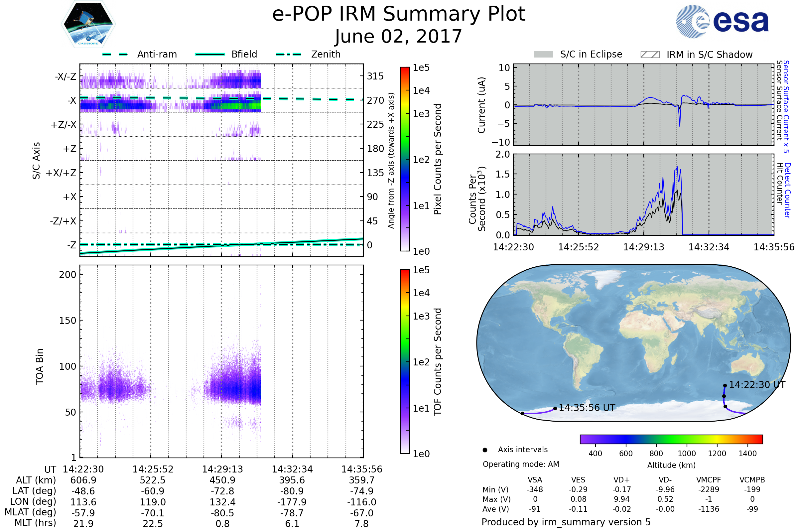Click the CASSIOPE satellite mission logo
Image resolution: width=798 pixels, height=532 pixels.
[x=88, y=24]
